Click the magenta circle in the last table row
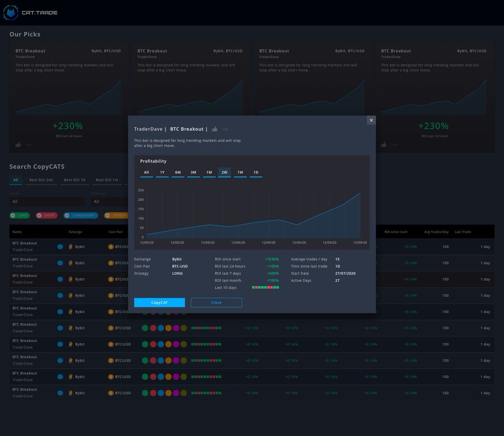504x436 pixels. coord(176,393)
